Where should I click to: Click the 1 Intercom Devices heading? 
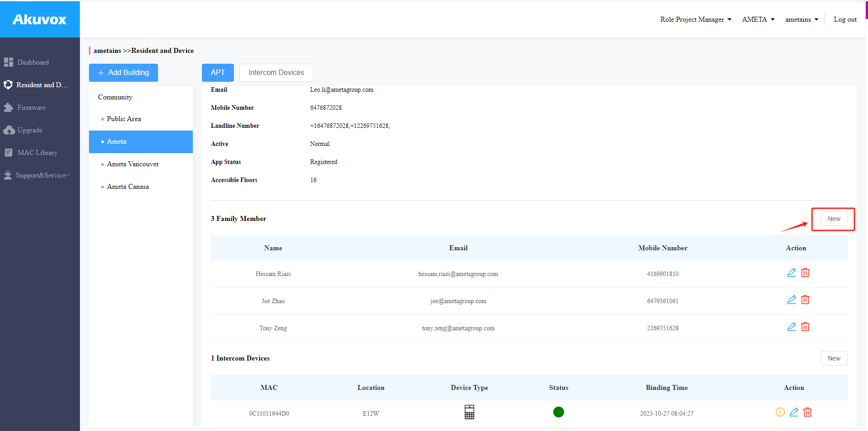click(x=240, y=358)
